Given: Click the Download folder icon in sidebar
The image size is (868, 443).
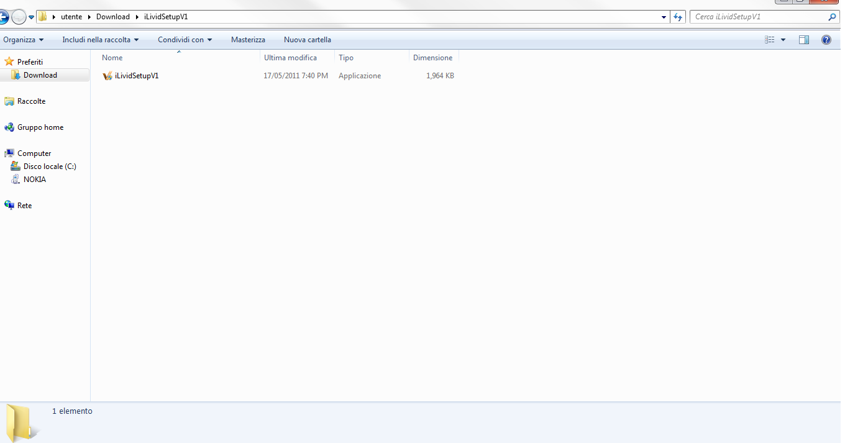Looking at the screenshot, I should tap(16, 75).
